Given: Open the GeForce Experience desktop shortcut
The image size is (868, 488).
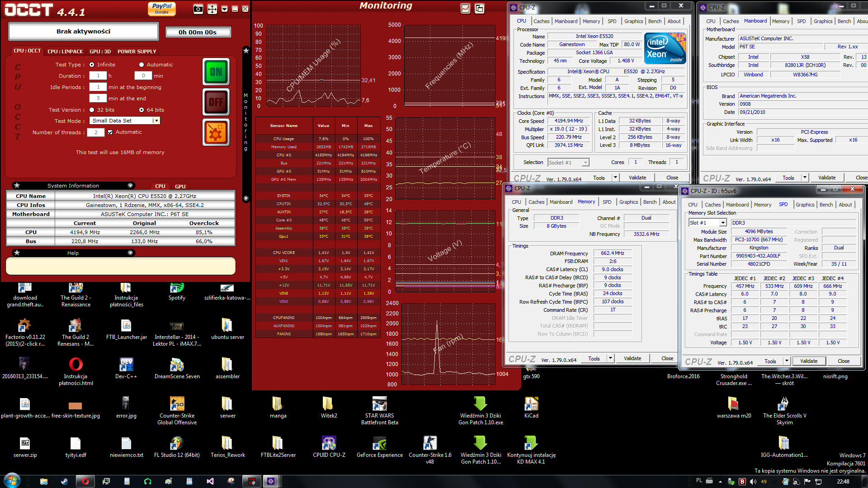Looking at the screenshot, I should coord(380,447).
